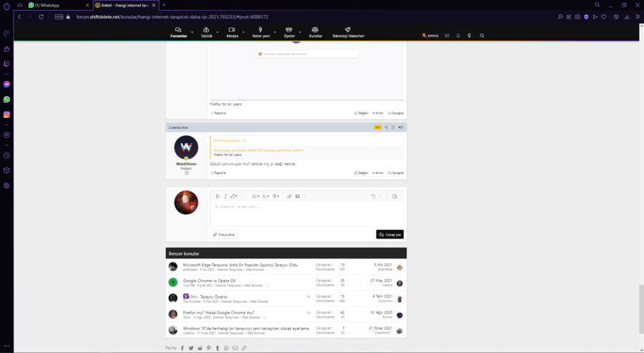Click the Cevap yaz button
Viewport: 644px width, 353px height.
[390, 234]
